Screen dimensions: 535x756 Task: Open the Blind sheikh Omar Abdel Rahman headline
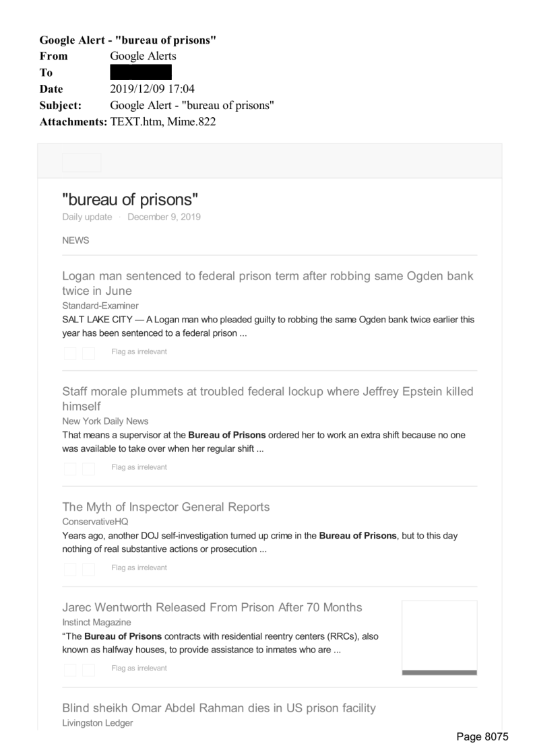(x=218, y=708)
